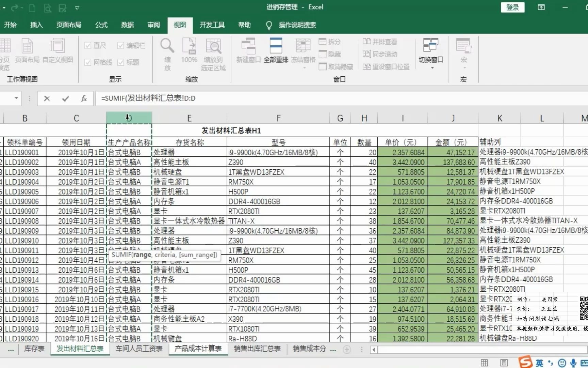
Task: Select column D header
Action: (x=129, y=118)
